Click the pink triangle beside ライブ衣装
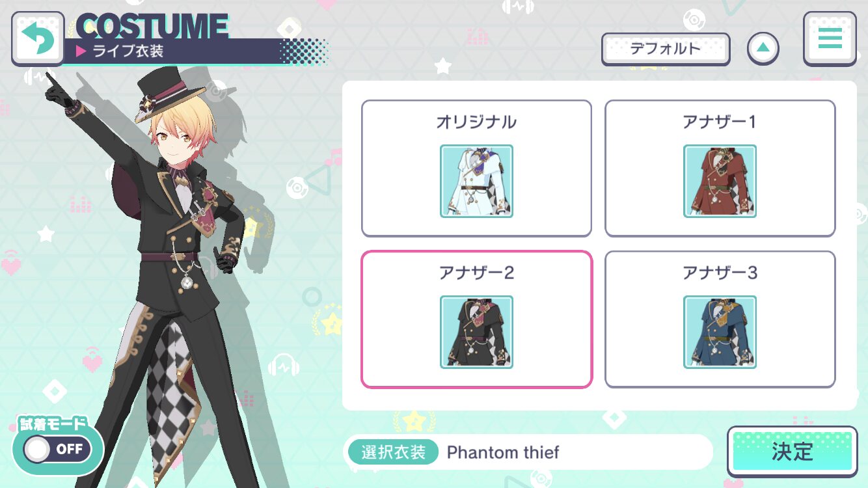The image size is (868, 488). point(81,51)
